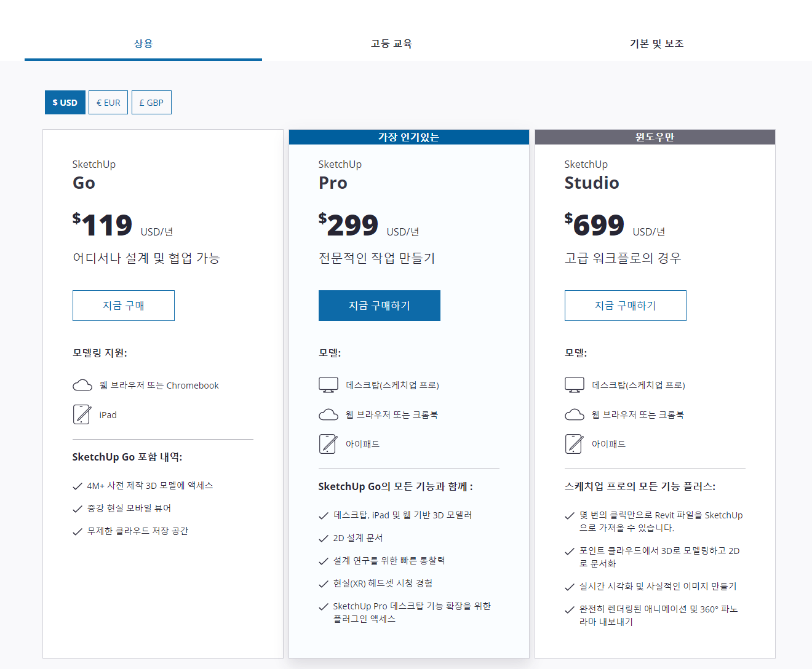Viewport: 812px width, 669px height.
Task: Click the 가장 인기있는 banner on the Pro card
Action: [x=408, y=137]
